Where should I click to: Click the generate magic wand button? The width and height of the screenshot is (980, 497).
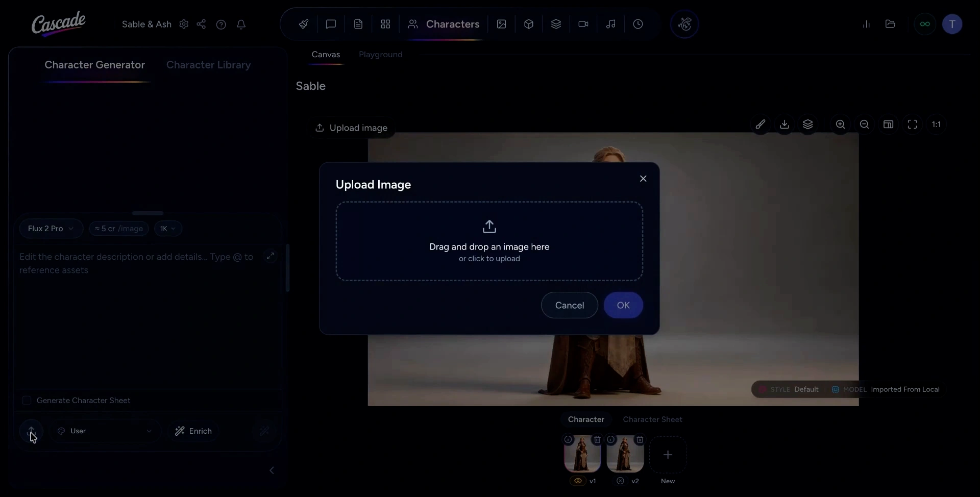coord(264,431)
